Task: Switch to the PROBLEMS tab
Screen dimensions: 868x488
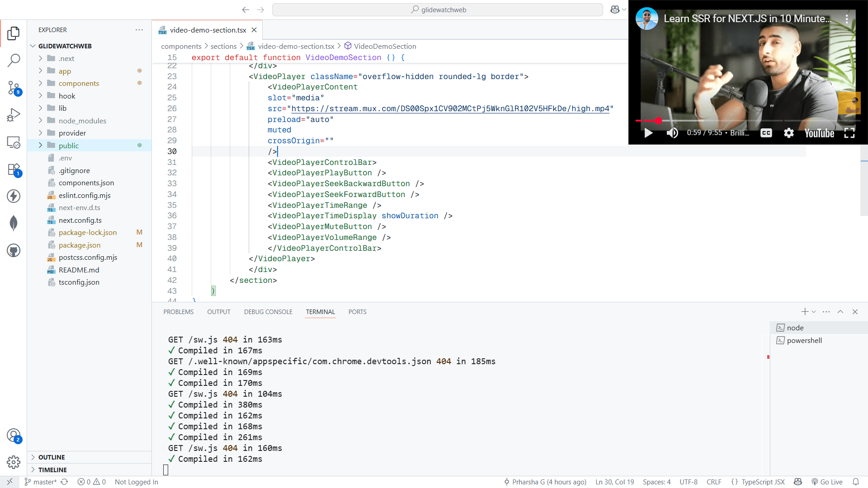Action: point(178,312)
